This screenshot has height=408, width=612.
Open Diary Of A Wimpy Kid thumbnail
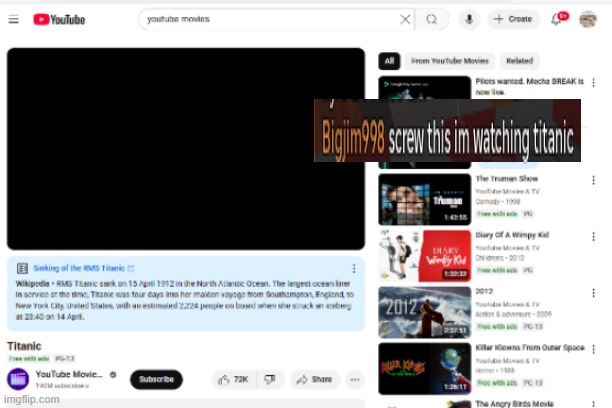(425, 256)
